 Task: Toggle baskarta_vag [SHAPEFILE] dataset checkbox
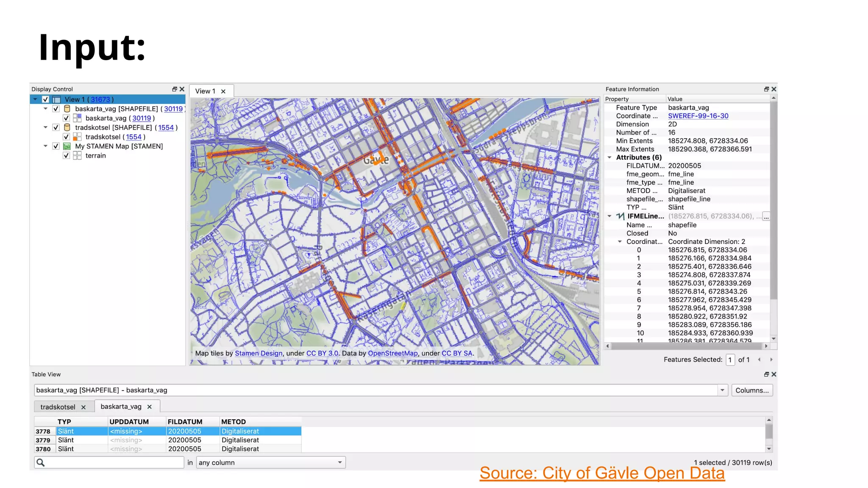point(56,109)
